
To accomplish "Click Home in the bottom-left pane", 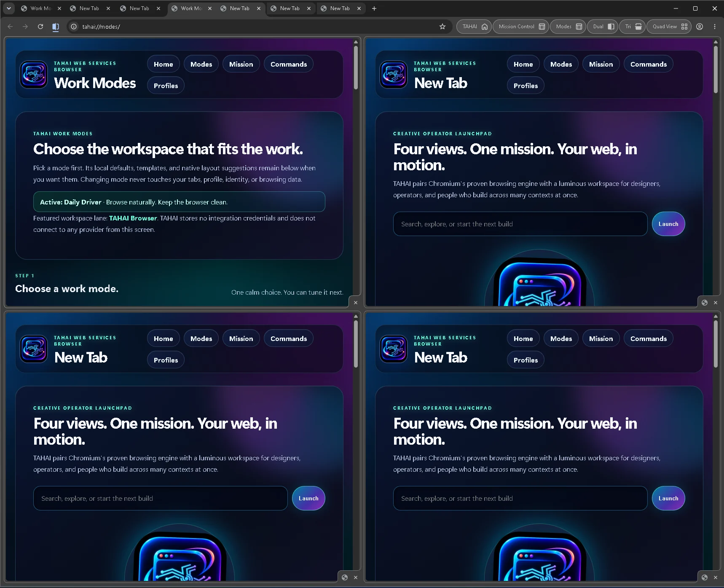I will (164, 338).
